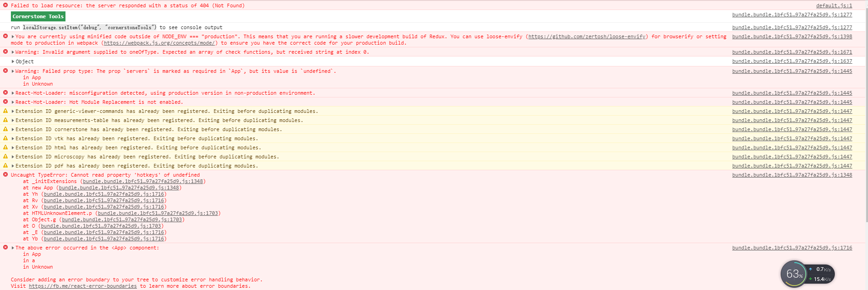868x290 pixels.
Task: Expand the cornerstone extension already registered warning
Action: [x=13, y=129]
